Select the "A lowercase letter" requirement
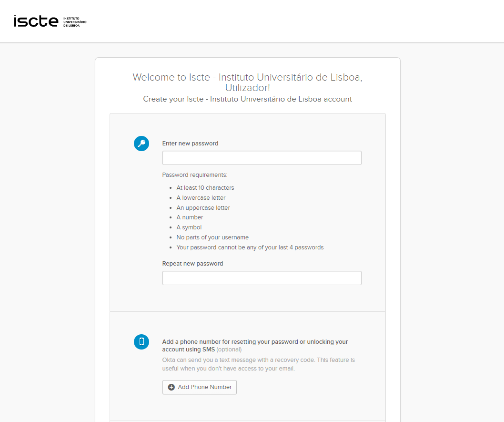This screenshot has width=504, height=422. click(201, 198)
